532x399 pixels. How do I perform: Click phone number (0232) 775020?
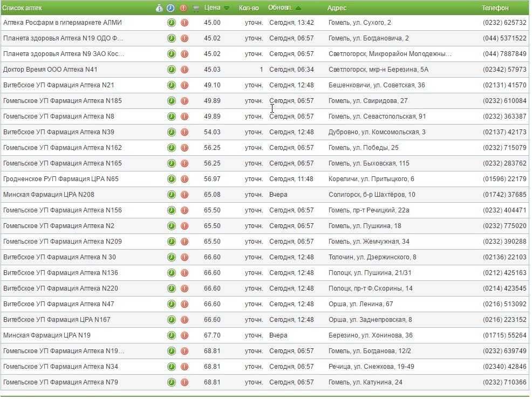coord(504,226)
